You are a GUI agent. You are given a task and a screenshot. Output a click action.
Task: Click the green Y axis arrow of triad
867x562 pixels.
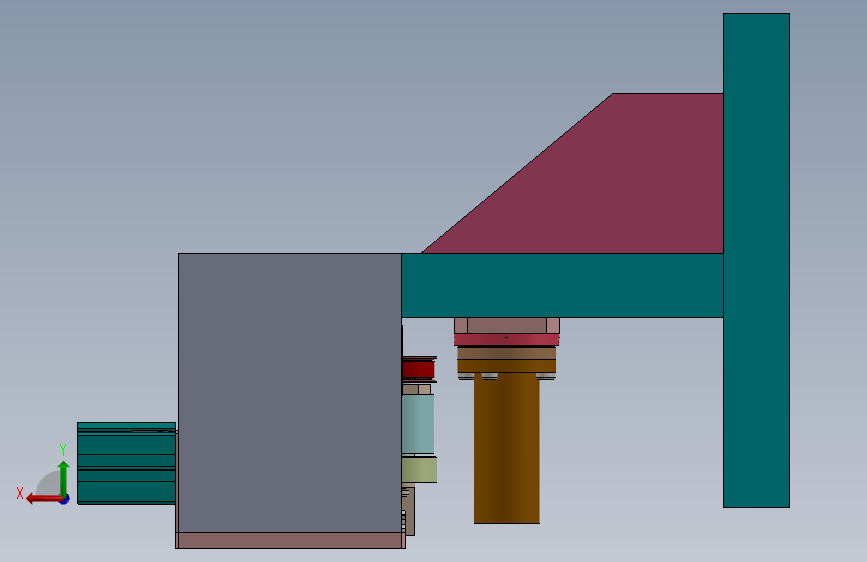[64, 478]
